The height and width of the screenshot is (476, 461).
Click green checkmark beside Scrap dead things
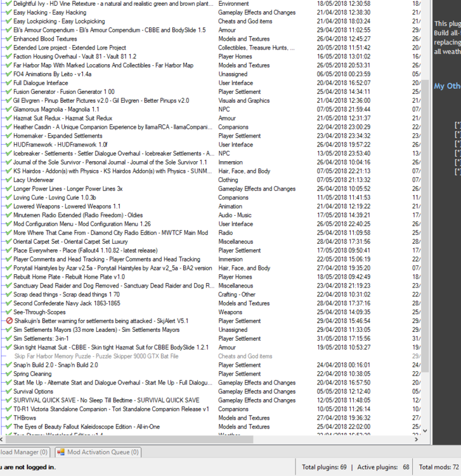point(9,294)
